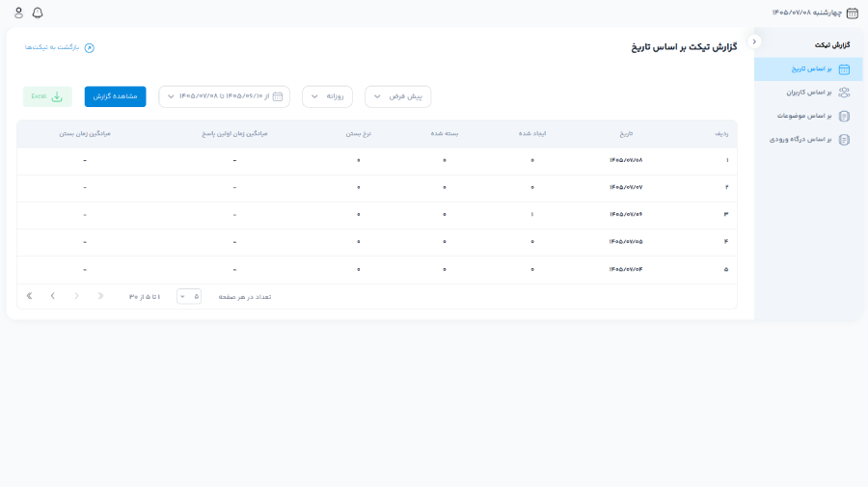
Task: Click the date cell ۱۴۰۵/۰۷/۰۶
Action: [626, 215]
